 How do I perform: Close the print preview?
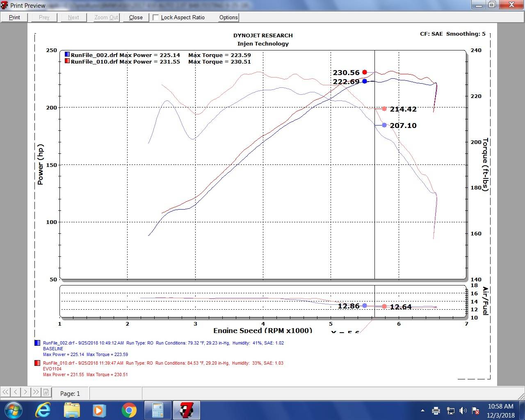(135, 17)
